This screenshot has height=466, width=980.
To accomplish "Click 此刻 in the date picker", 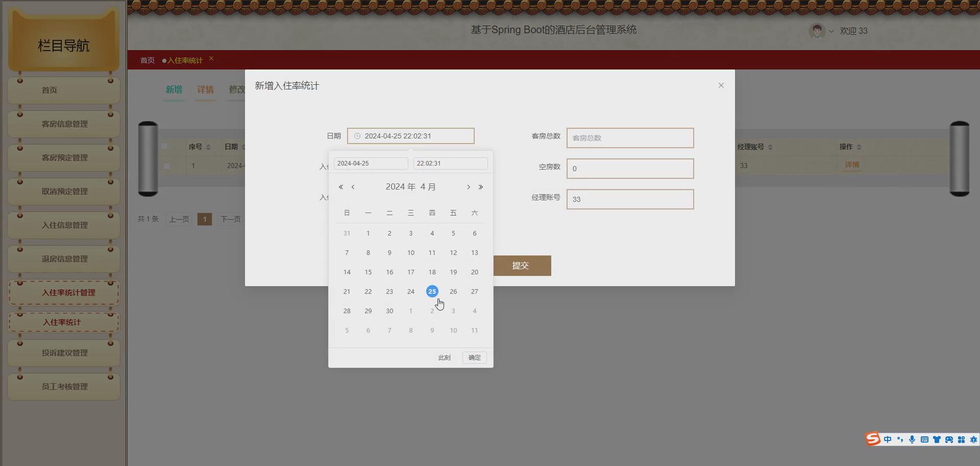I will click(444, 357).
